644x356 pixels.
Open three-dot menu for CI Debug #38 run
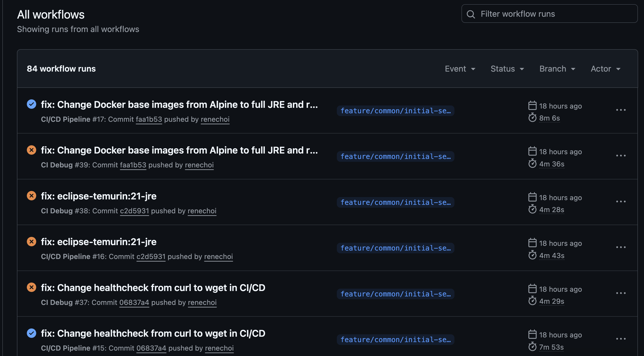click(x=621, y=202)
